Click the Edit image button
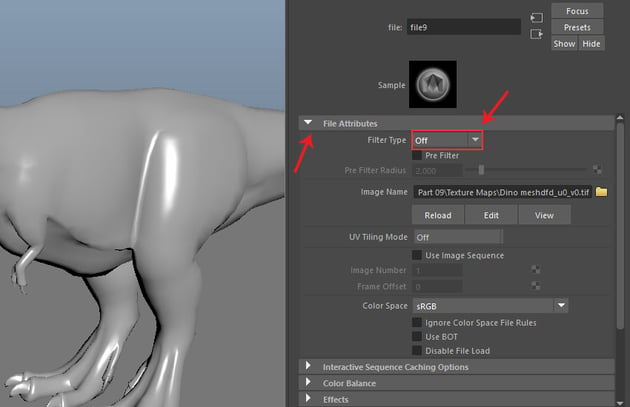Viewport: 630px width, 407px height. (x=491, y=215)
